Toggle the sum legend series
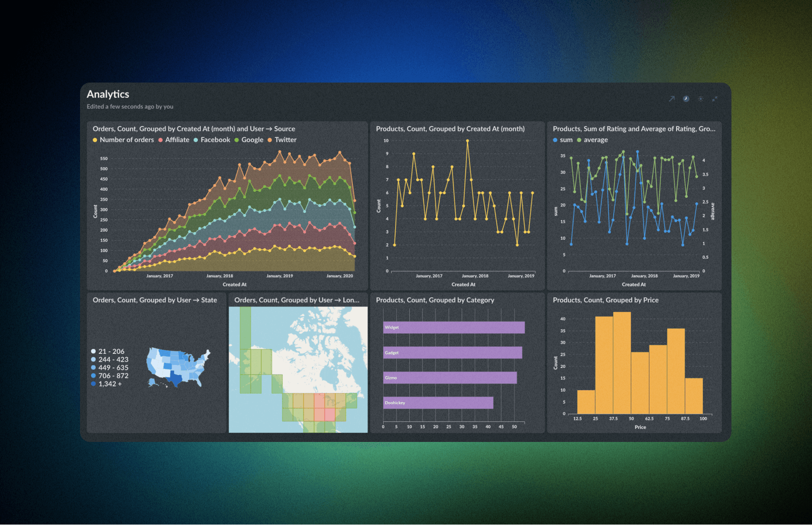The height and width of the screenshot is (525, 812). (563, 140)
